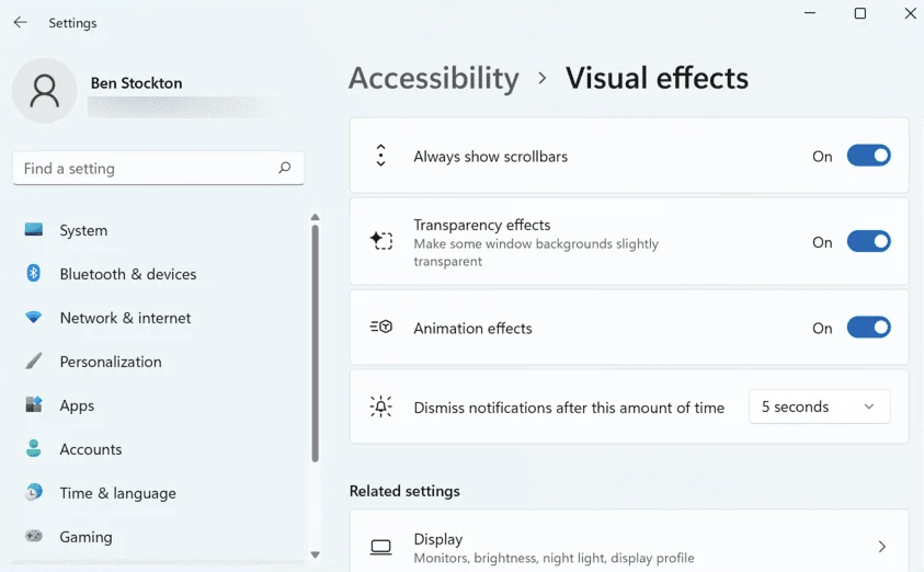
Task: Go to Network & internet
Action: pos(159,318)
